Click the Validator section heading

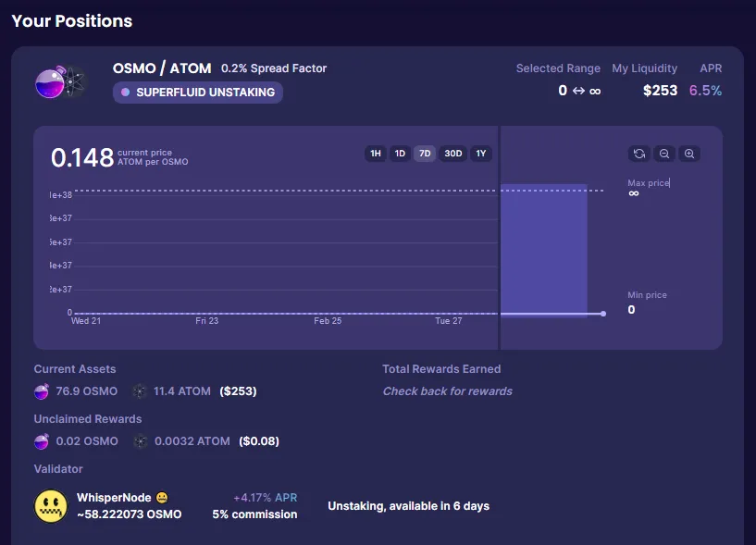click(x=58, y=469)
